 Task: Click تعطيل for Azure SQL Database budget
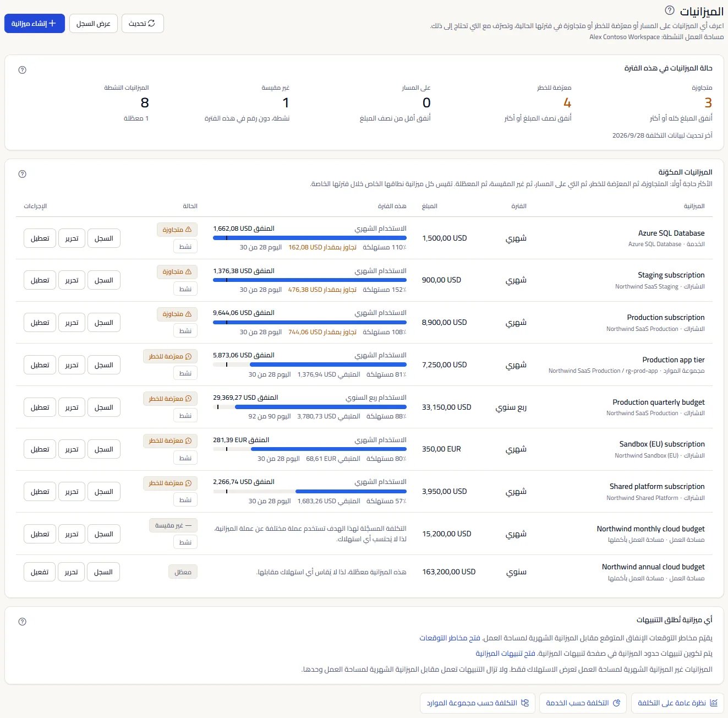(x=40, y=238)
